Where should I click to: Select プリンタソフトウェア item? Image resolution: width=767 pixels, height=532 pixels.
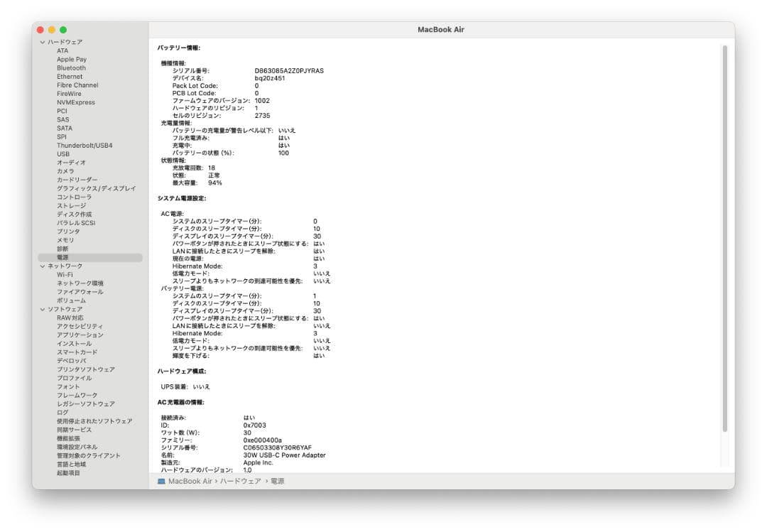point(86,369)
